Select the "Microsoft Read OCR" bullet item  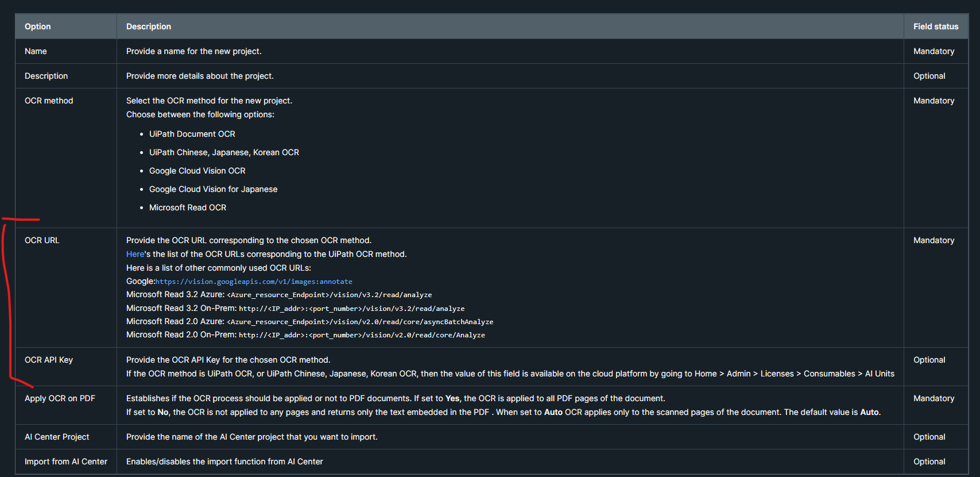coord(187,207)
